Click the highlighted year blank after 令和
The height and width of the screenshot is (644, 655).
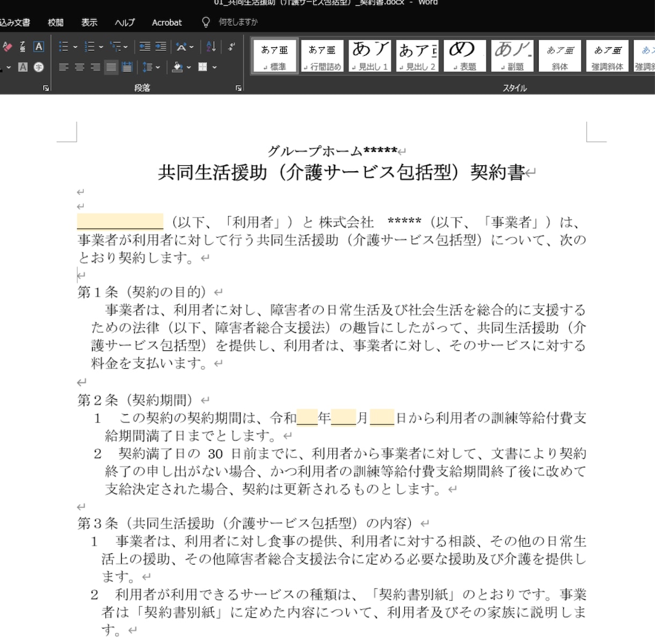tap(307, 417)
